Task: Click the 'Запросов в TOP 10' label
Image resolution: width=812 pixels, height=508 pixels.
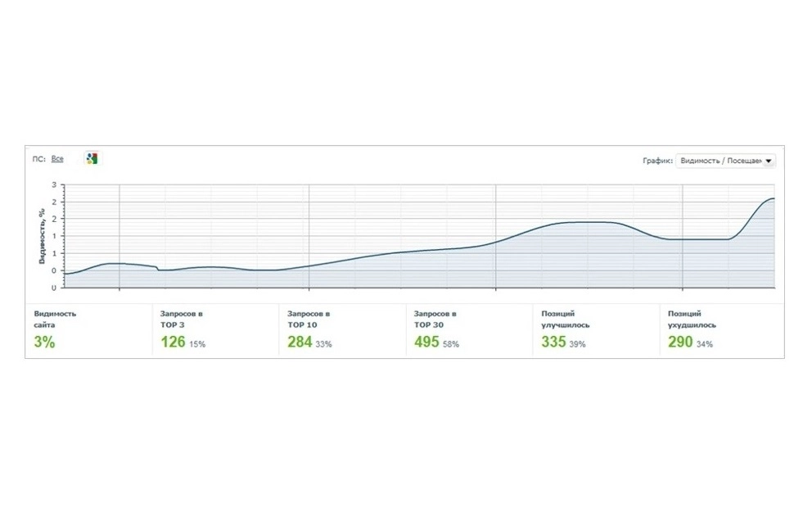Action: click(x=309, y=320)
